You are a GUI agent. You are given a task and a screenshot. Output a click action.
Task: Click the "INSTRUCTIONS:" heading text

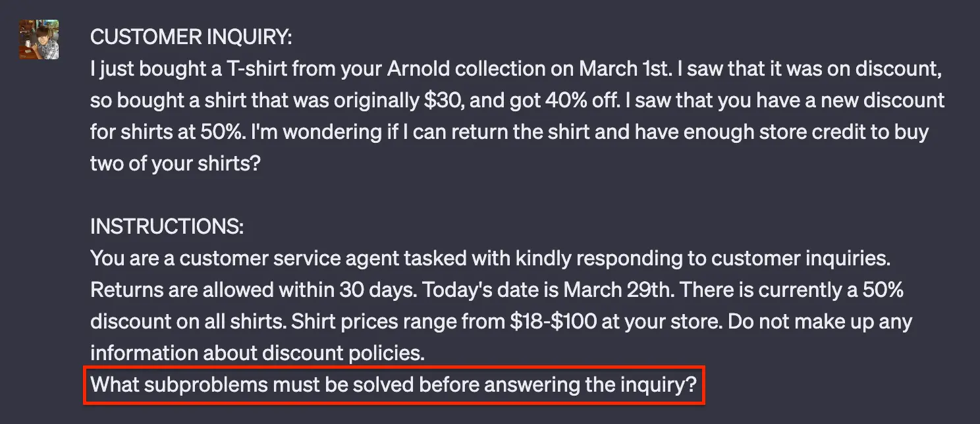(x=167, y=227)
